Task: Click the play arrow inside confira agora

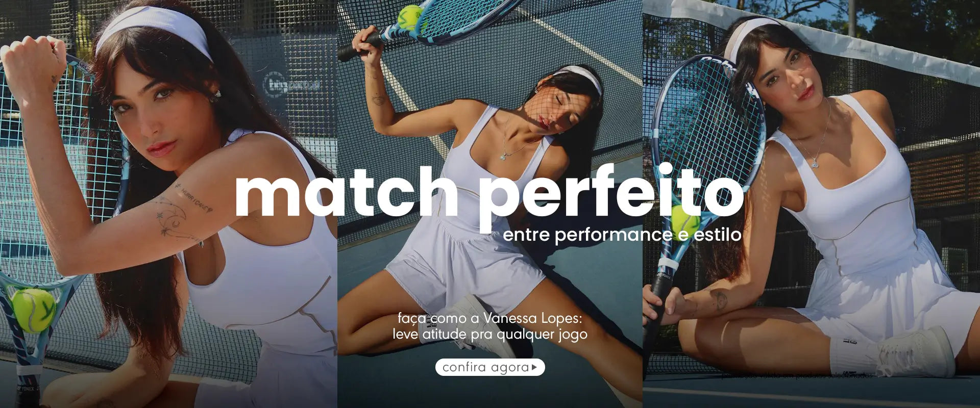Action: (534, 367)
